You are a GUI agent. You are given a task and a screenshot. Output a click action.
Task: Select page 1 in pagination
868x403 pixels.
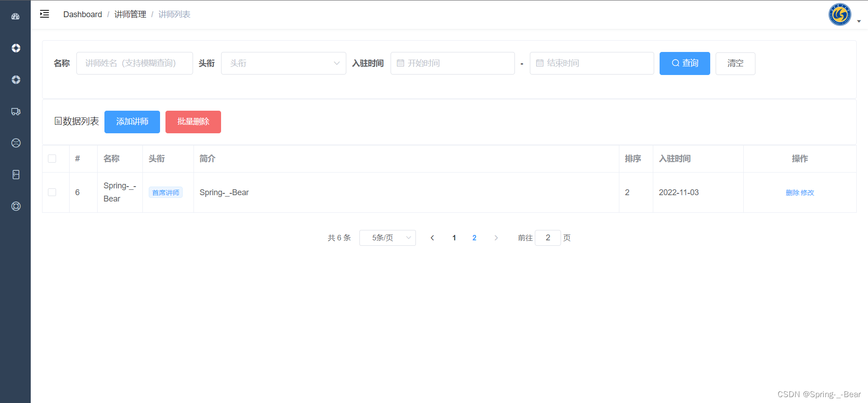click(454, 238)
